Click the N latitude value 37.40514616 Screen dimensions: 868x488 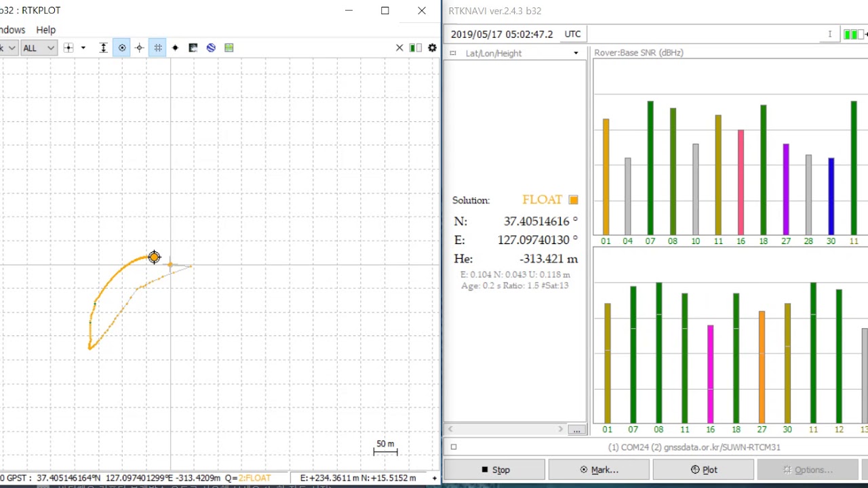point(540,222)
